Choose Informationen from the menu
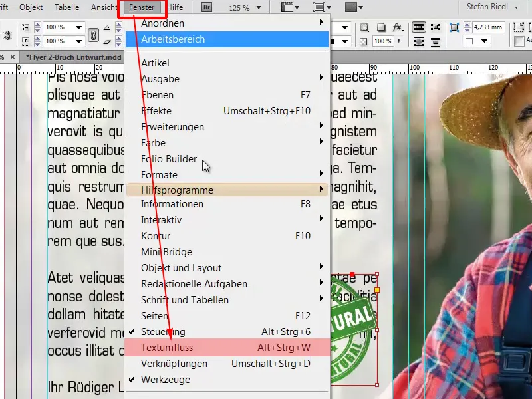532x399 pixels. [x=227, y=204]
